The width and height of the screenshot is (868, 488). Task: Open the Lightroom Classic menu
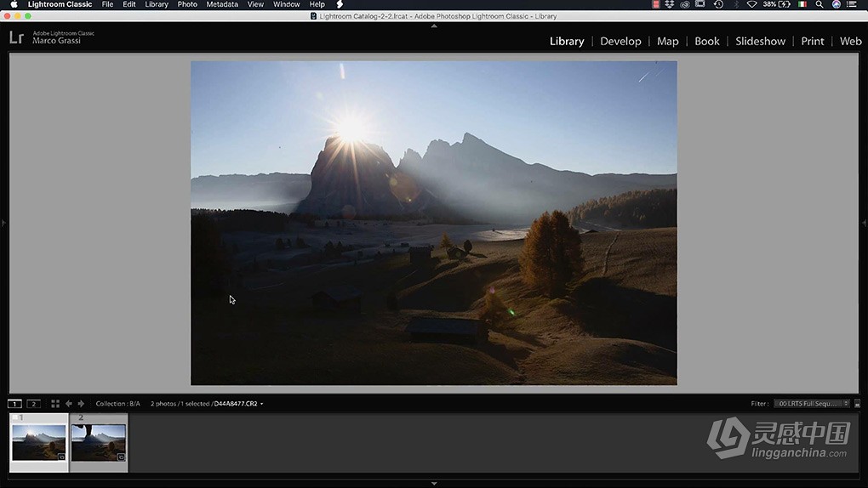[x=60, y=4]
